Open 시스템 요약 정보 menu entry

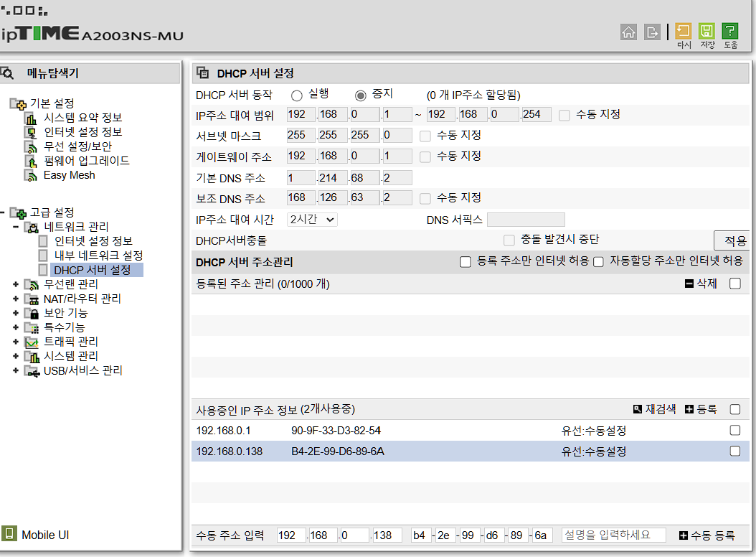(x=83, y=118)
